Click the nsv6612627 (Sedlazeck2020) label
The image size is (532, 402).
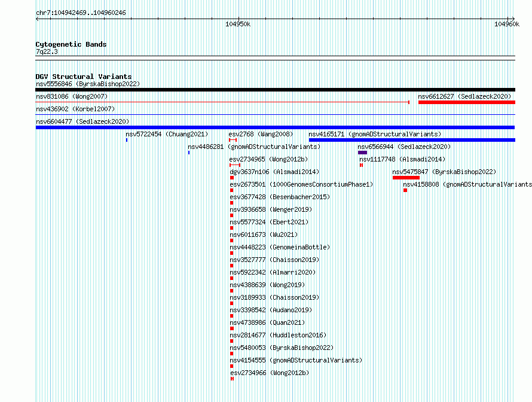point(464,96)
